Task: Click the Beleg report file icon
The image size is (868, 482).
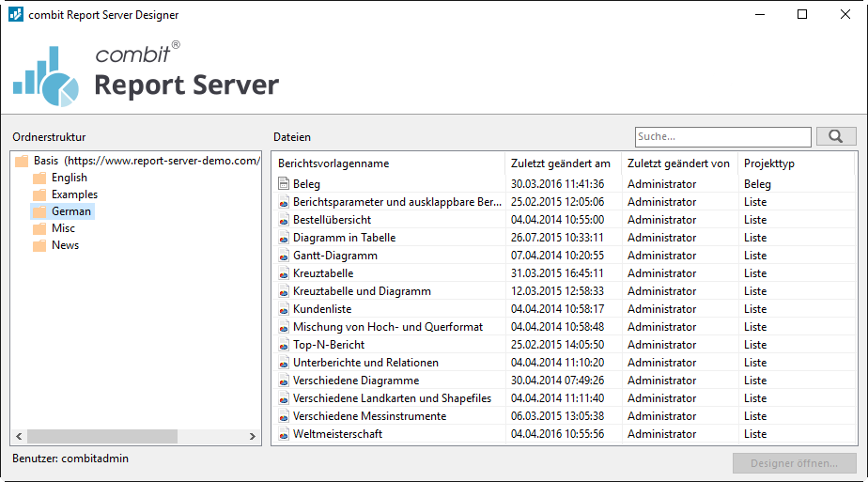Action: click(284, 184)
